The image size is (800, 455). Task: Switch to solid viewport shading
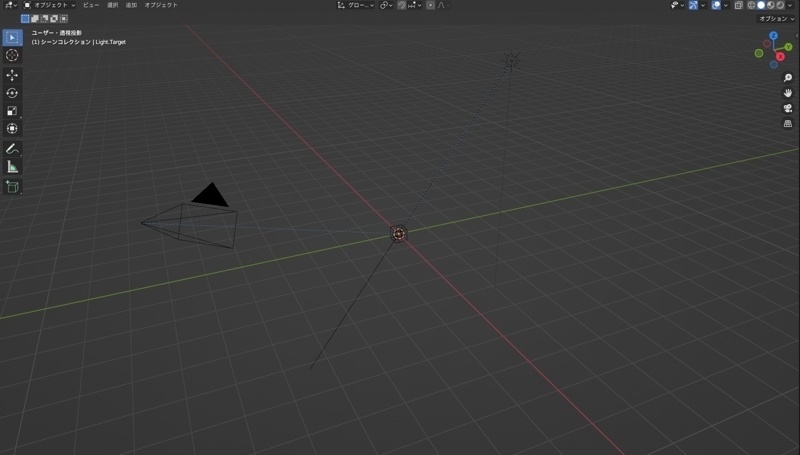[761, 5]
